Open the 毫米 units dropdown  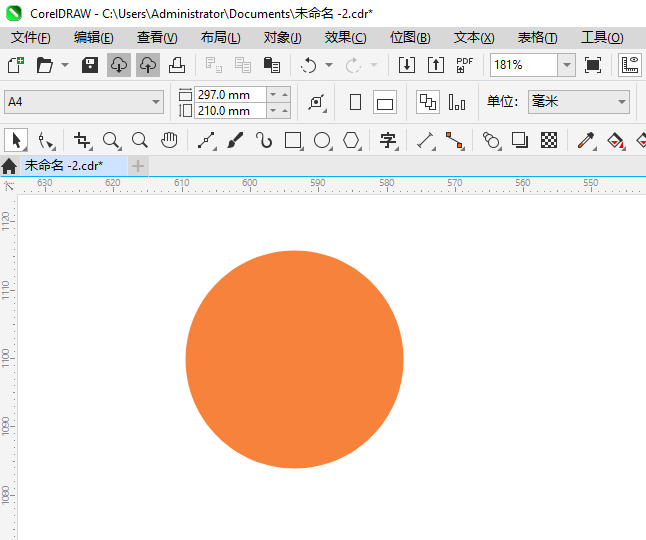(x=620, y=102)
